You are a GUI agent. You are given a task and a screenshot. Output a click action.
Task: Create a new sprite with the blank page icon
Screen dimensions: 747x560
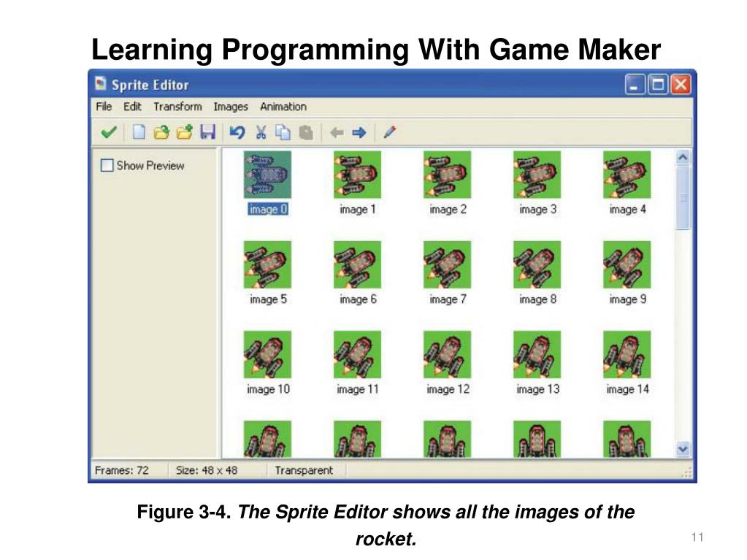click(x=139, y=132)
